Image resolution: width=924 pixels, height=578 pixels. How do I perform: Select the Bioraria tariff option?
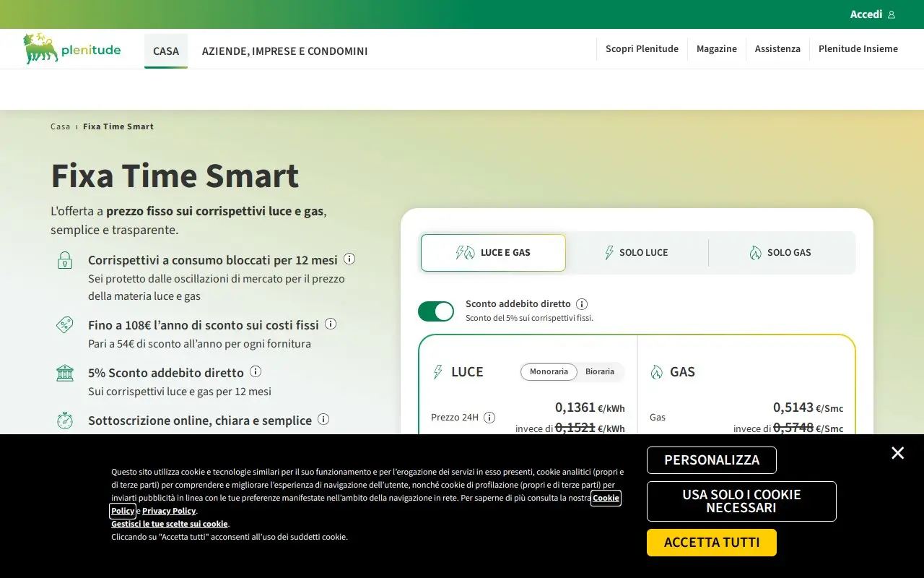coord(600,371)
